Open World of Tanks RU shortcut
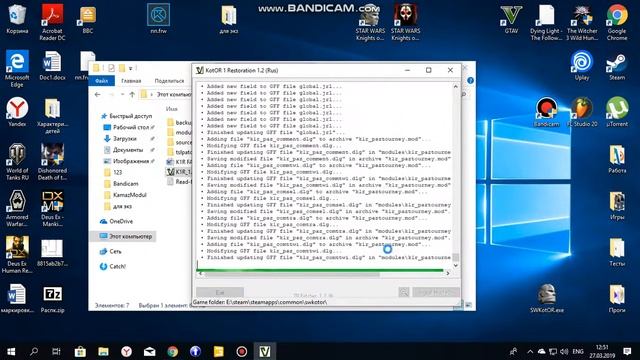 point(17,162)
